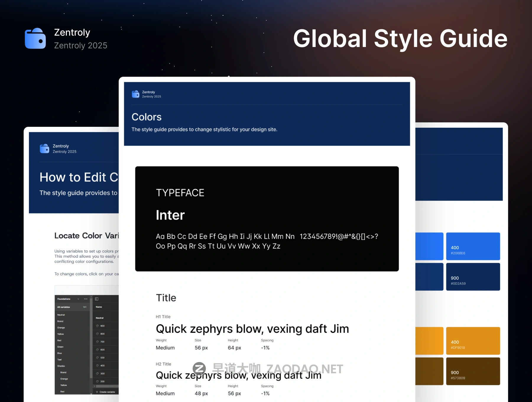This screenshot has width=532, height=402.
Task: Click the scroll-up arrow of the variables sidebar
Action: [x=91, y=297]
